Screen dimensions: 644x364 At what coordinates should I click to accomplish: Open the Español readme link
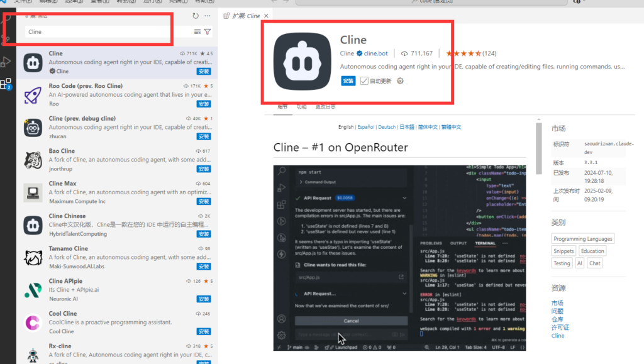(x=365, y=127)
